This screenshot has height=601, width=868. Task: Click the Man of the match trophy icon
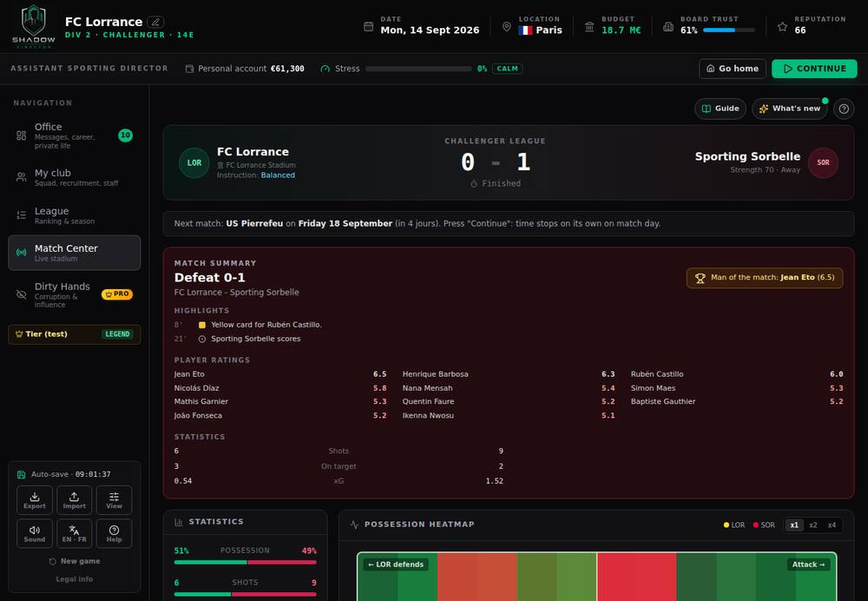click(x=700, y=278)
